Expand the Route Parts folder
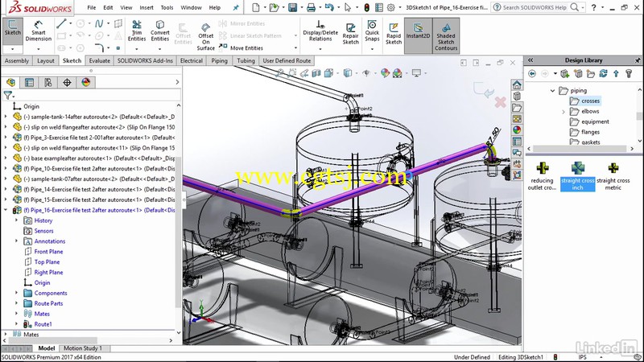Viewport: 644px width, 362px height. (x=16, y=303)
